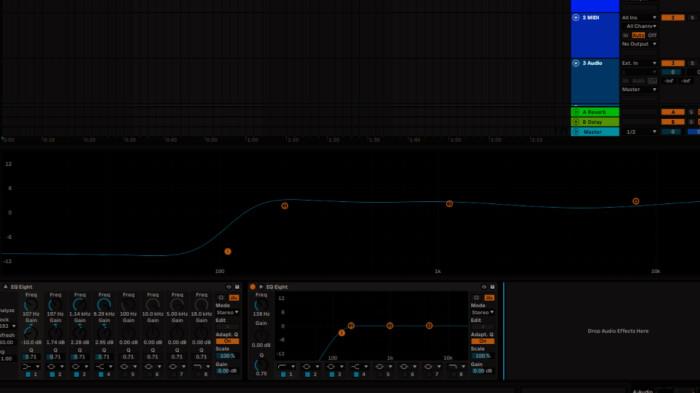Image resolution: width=700 pixels, height=393 pixels.
Task: Fold the 3 Audio track
Action: tap(576, 63)
